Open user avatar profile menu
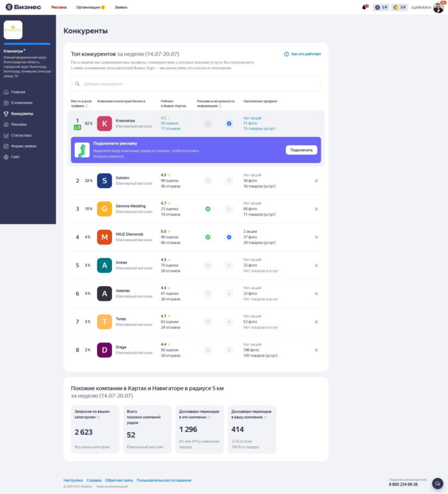Screen dimensions: 448x494 pyautogui.click(x=438, y=7)
